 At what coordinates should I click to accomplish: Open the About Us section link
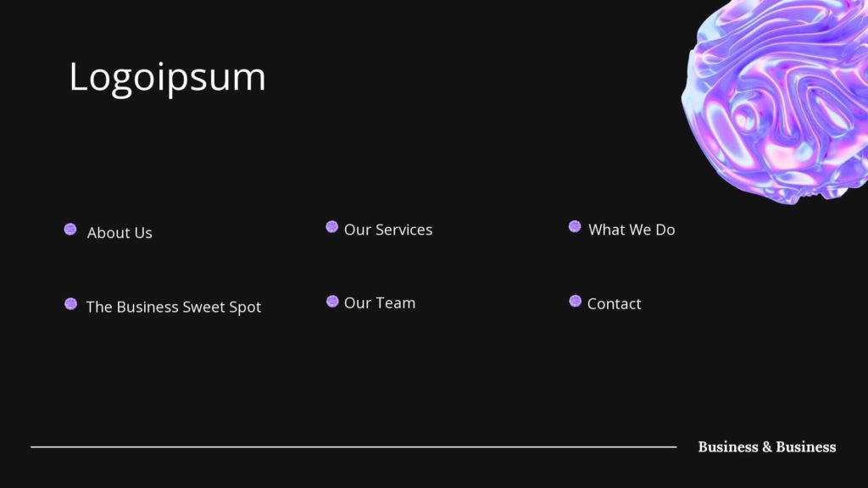point(120,233)
